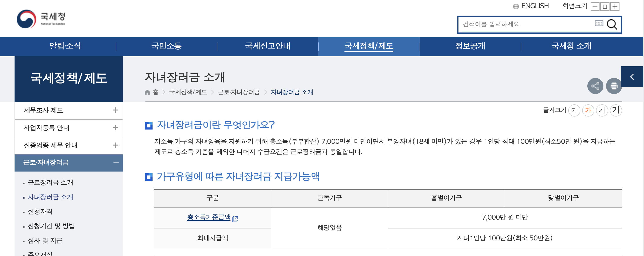
Task: Click the globe icon next to ENGLISH
Action: coord(516,6)
